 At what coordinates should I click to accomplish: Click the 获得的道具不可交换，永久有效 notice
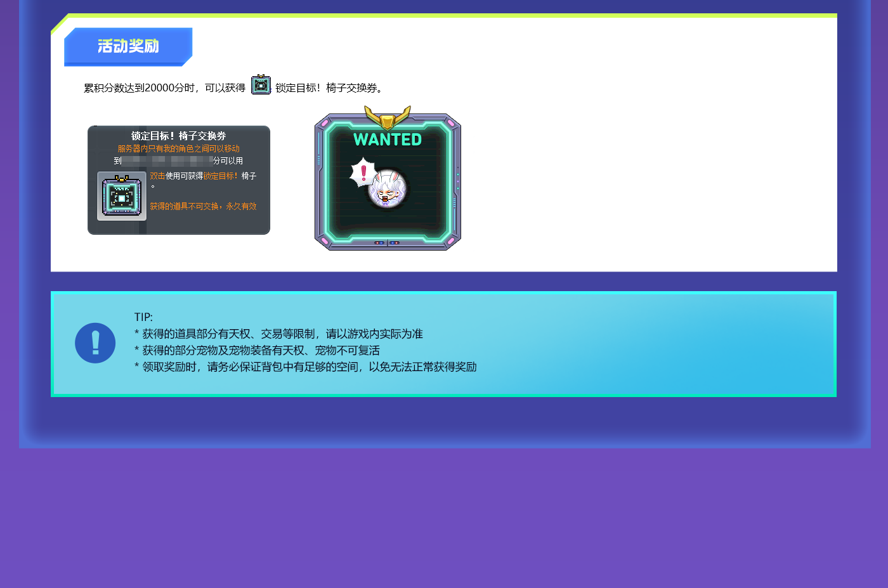[x=203, y=207]
